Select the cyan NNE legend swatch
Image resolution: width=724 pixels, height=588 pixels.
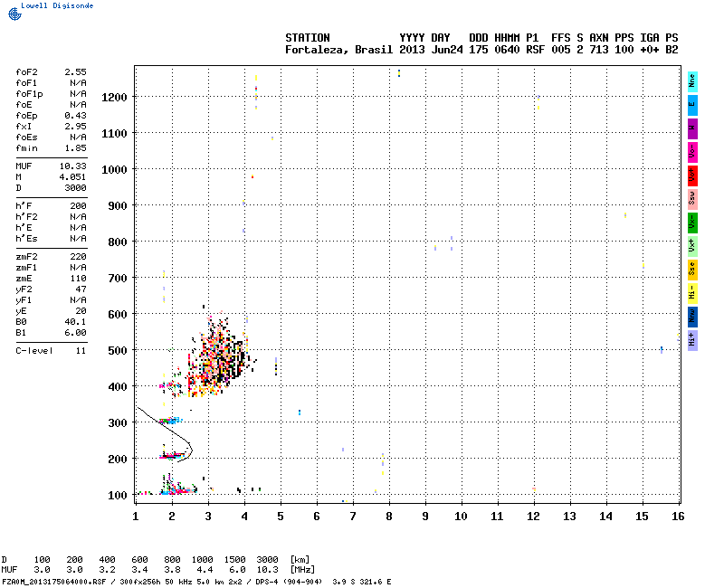(692, 82)
